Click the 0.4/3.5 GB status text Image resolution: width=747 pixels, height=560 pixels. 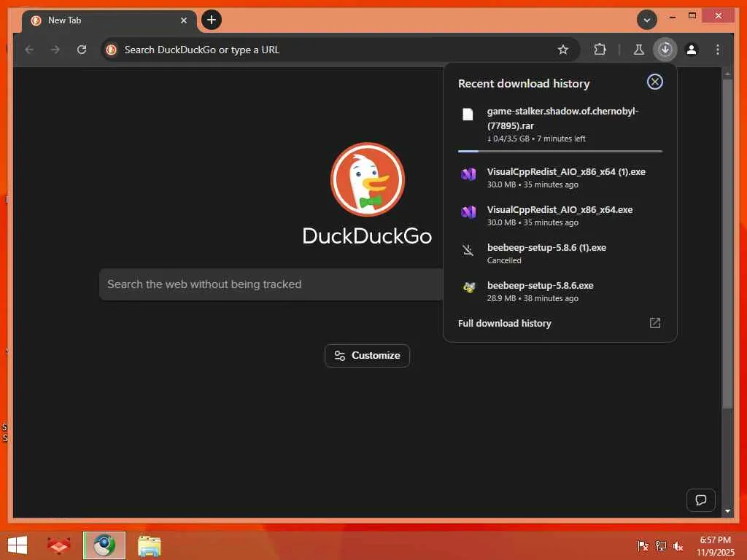508,139
